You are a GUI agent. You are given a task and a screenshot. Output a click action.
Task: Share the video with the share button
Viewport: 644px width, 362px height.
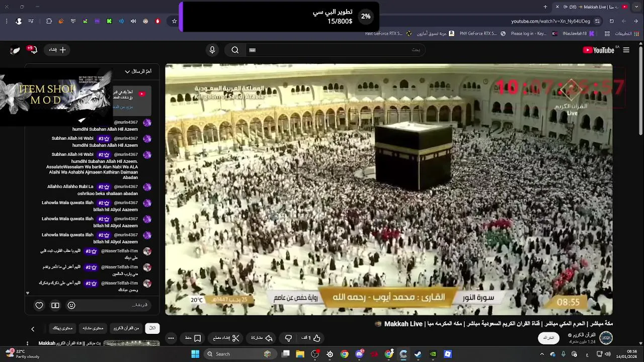262,338
